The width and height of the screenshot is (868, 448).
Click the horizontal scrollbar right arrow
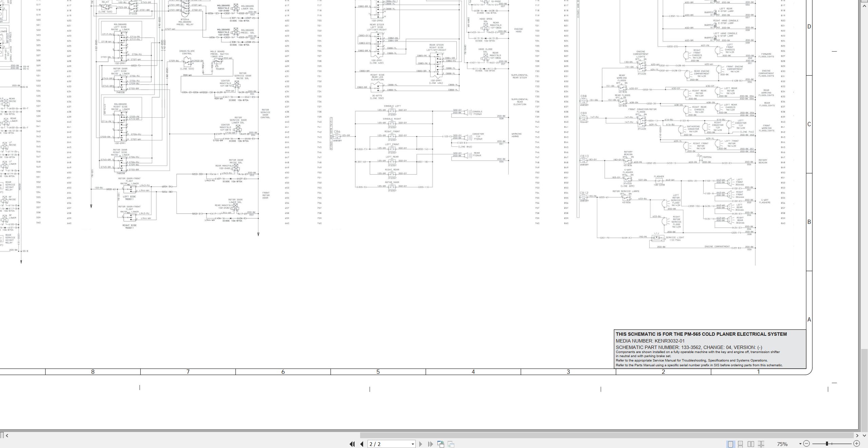pos(857,435)
